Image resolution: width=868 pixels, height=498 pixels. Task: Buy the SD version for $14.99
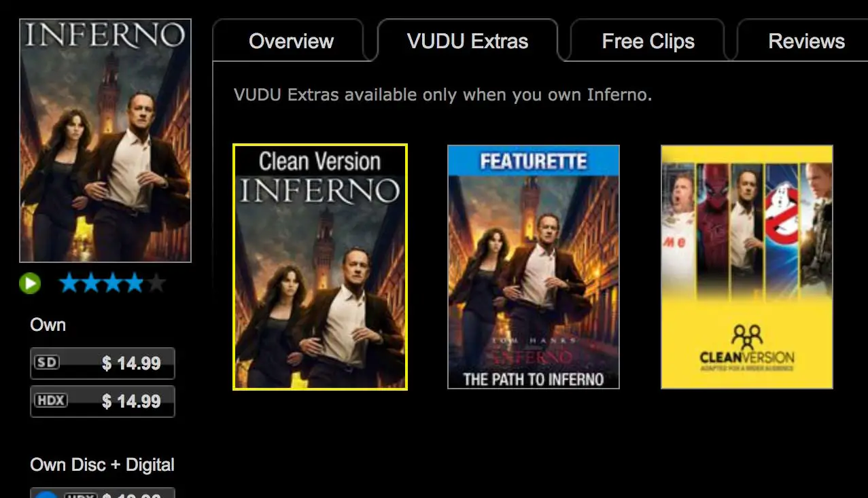tap(103, 363)
